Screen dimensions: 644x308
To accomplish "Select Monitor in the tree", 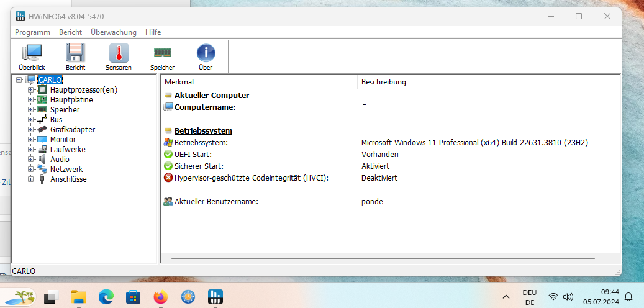I will coord(63,140).
